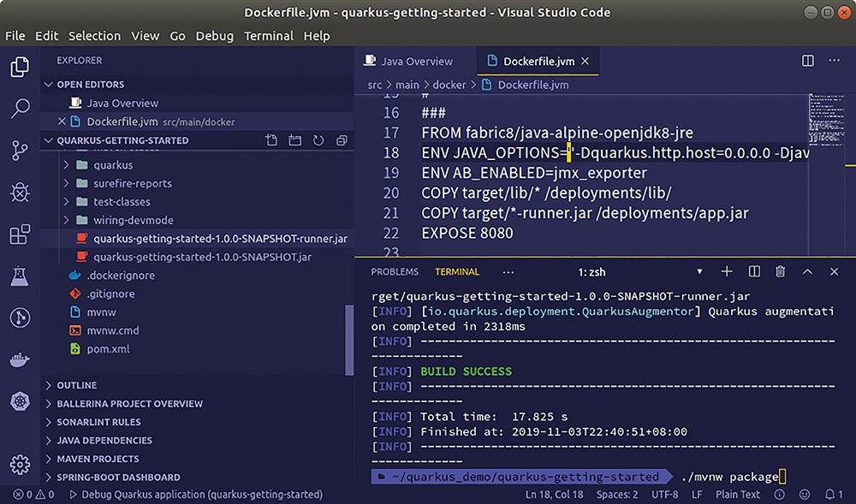This screenshot has width=856, height=504.
Task: Open the Explorer view in activity bar
Action: pos(20,67)
